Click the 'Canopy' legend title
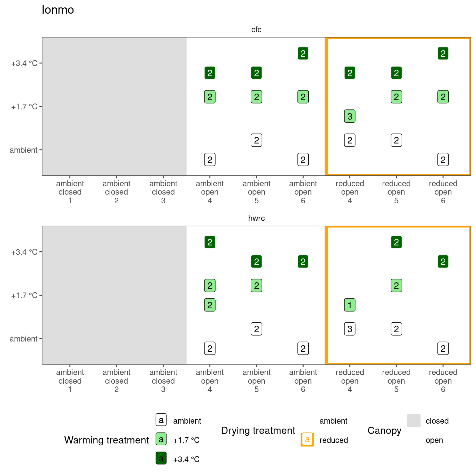The image size is (476, 476). click(x=384, y=430)
